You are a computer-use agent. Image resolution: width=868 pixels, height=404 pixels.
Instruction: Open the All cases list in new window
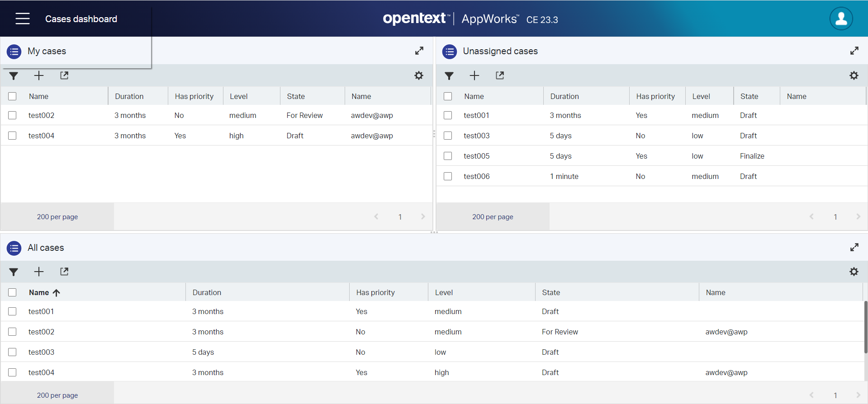pos(64,272)
